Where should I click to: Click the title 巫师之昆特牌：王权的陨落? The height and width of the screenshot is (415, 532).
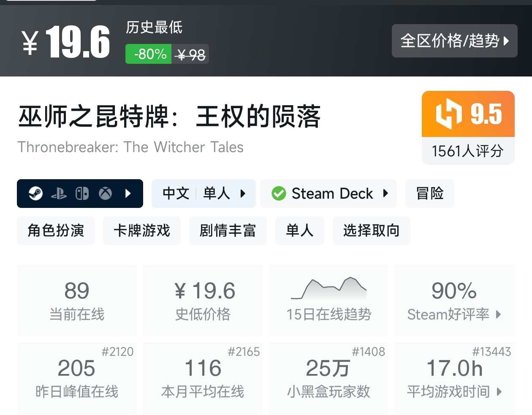point(169,117)
